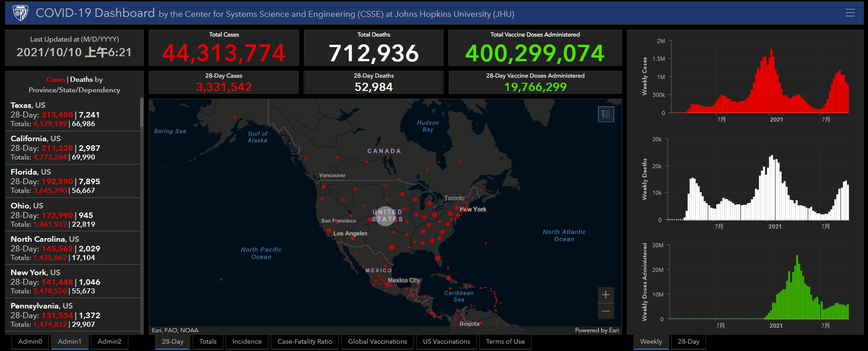
Task: Click the CANADA map label
Action: coord(384,151)
